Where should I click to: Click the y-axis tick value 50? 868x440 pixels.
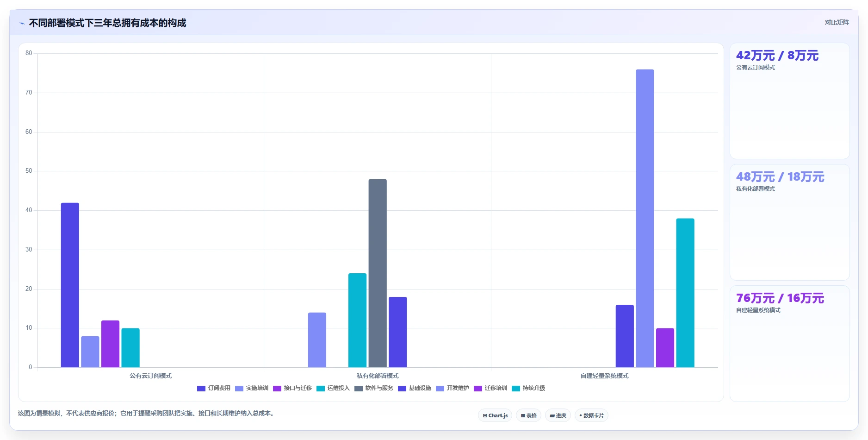(29, 171)
